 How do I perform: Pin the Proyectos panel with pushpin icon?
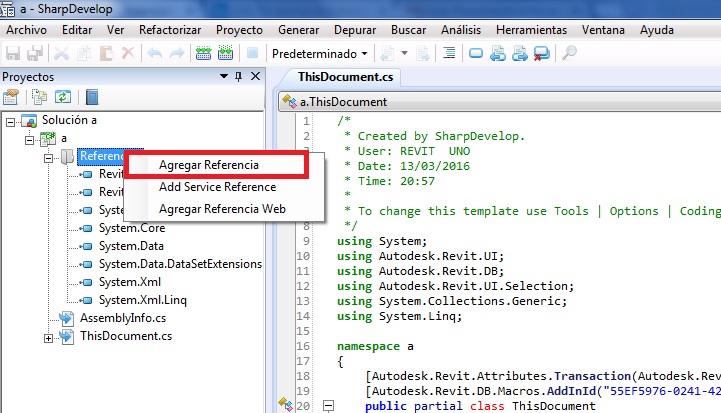[x=238, y=76]
